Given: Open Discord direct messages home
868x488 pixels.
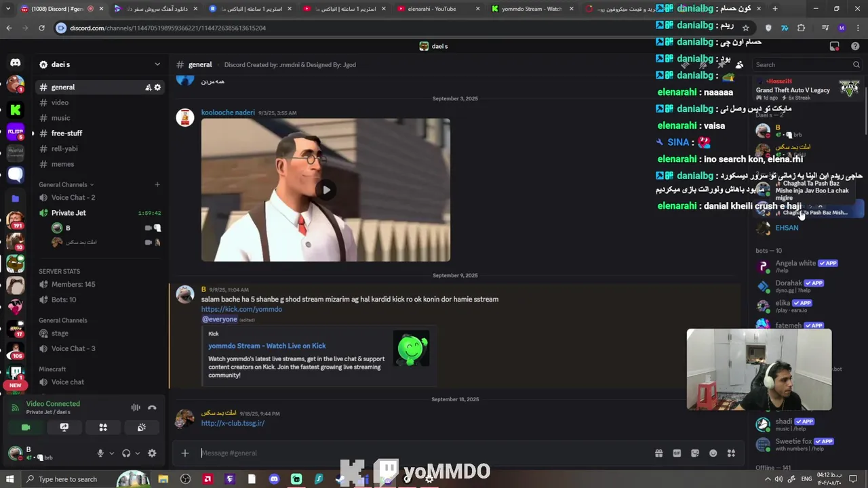Looking at the screenshot, I should pos(15,63).
